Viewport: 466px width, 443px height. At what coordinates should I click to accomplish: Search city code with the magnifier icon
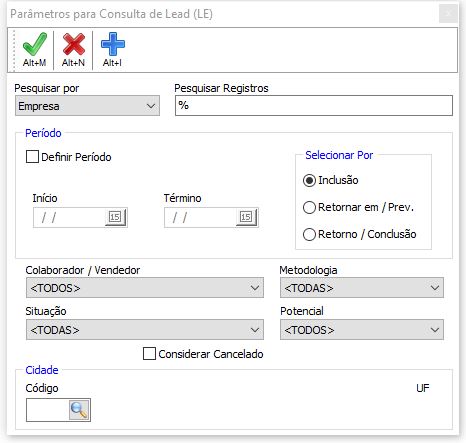pos(79,410)
